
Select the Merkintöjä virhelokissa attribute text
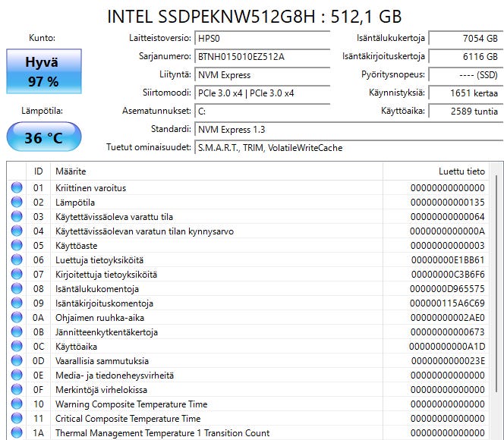click(101, 390)
